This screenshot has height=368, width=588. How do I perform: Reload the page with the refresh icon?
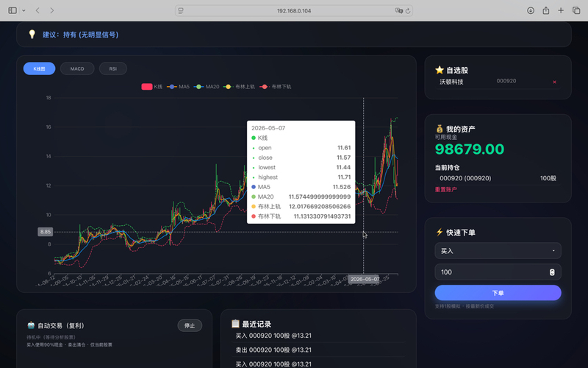pos(408,11)
